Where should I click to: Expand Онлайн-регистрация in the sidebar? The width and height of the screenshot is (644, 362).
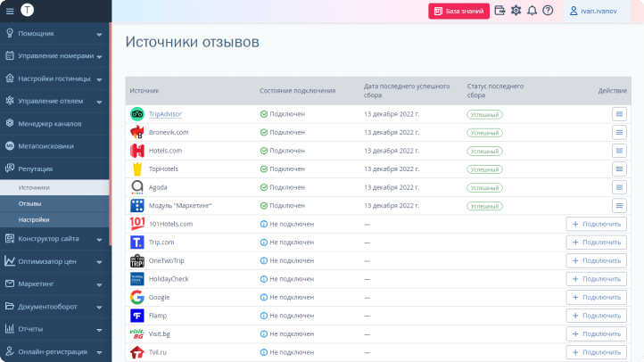[x=54, y=351]
